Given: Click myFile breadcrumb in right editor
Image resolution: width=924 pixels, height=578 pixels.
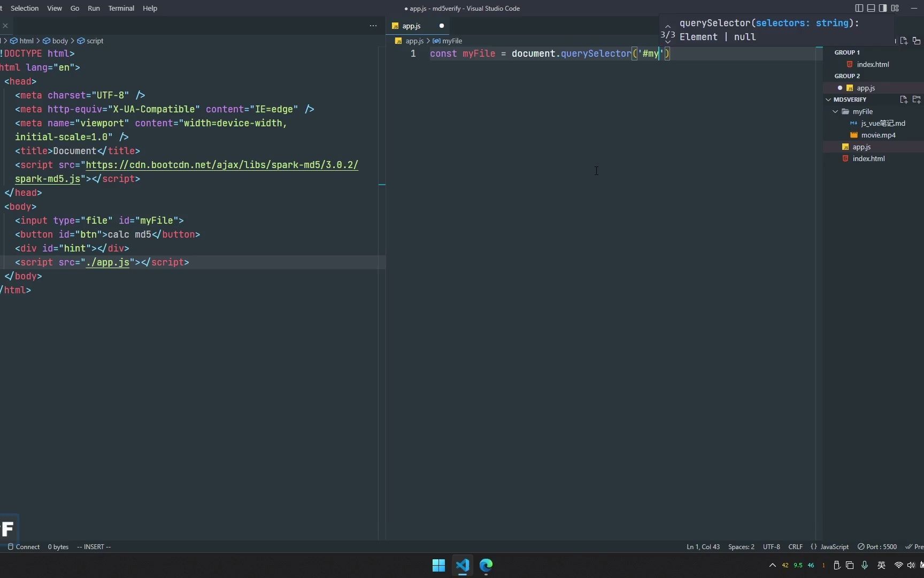Looking at the screenshot, I should (447, 41).
